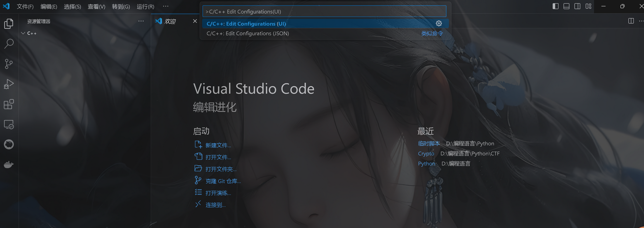The image size is (644, 228).
Task: Open Explorer panel more actions ellipsis
Action: click(141, 21)
